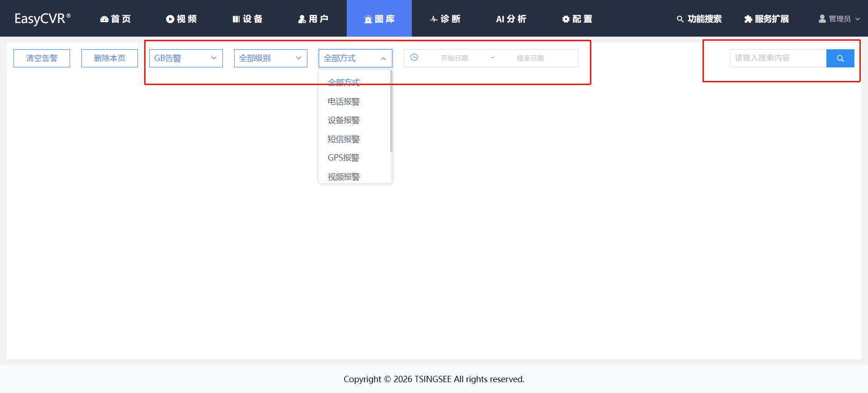Click the 结束日期 end date field
868x393 pixels.
point(530,58)
